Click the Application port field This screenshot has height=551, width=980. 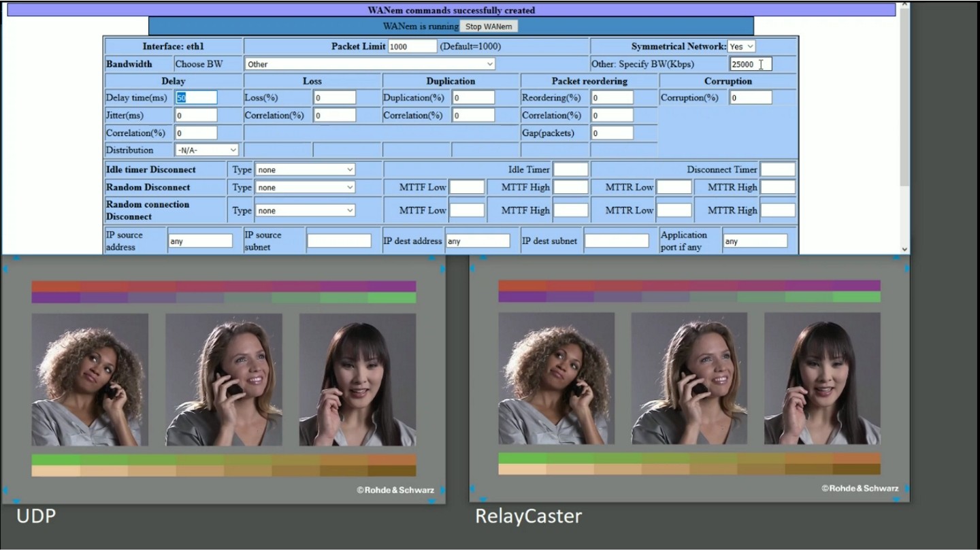755,241
